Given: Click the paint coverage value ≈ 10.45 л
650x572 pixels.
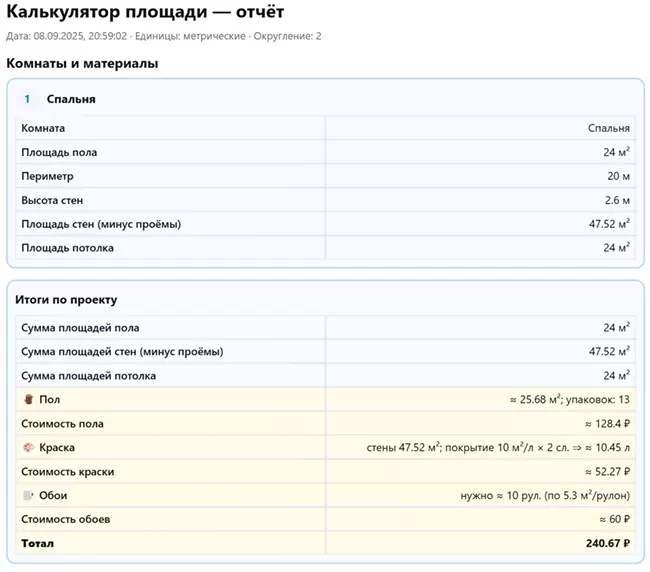Looking at the screenshot, I should (x=498, y=448).
